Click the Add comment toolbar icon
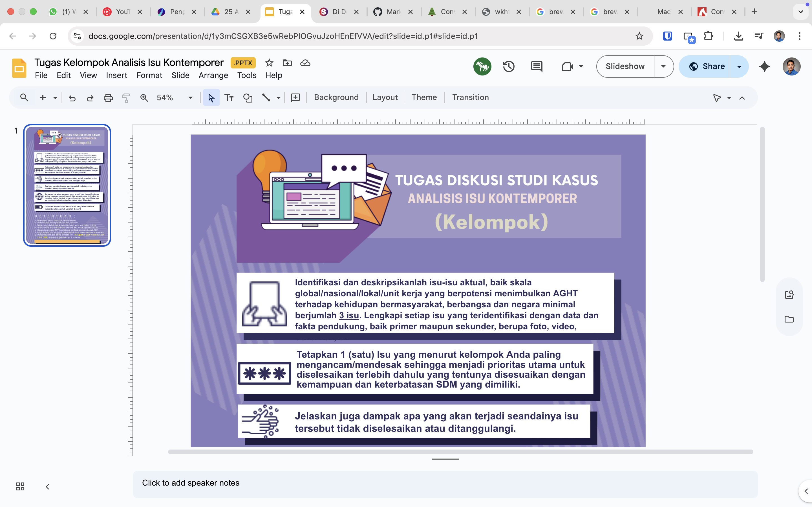 [295, 97]
